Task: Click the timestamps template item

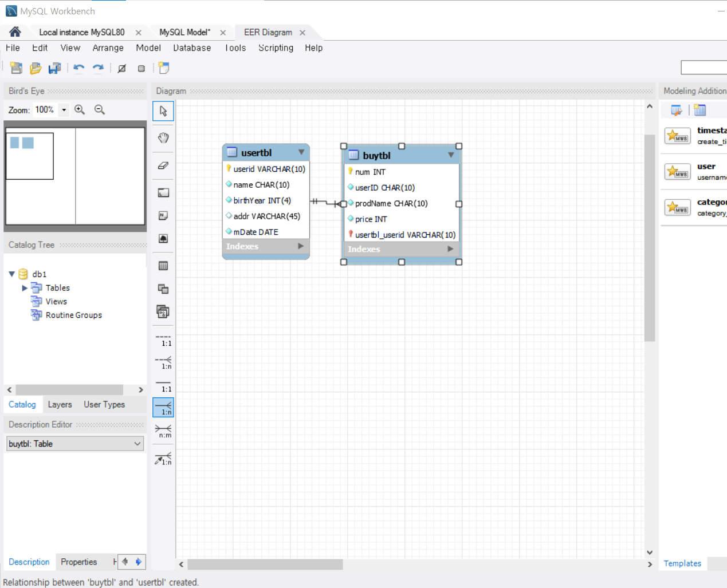Action: click(695, 136)
